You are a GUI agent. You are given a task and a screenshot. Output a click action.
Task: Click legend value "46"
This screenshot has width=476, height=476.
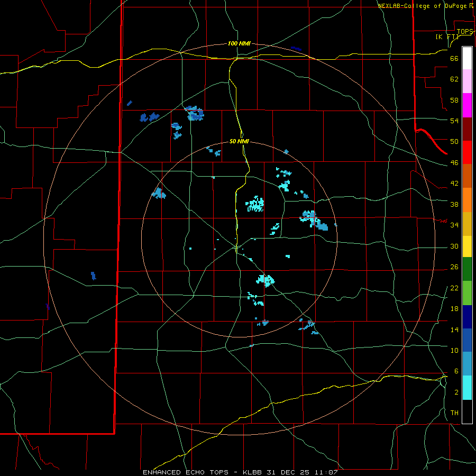454,163
